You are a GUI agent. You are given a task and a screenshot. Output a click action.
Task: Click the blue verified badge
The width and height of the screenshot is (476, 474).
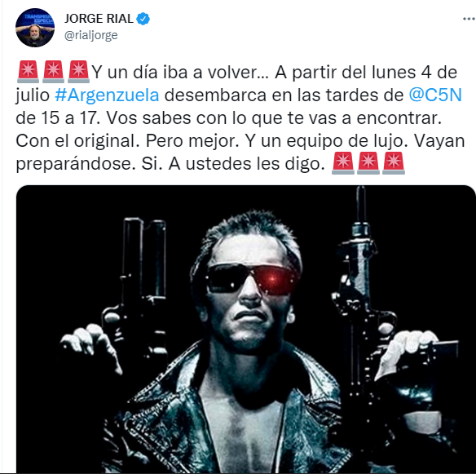click(x=143, y=19)
